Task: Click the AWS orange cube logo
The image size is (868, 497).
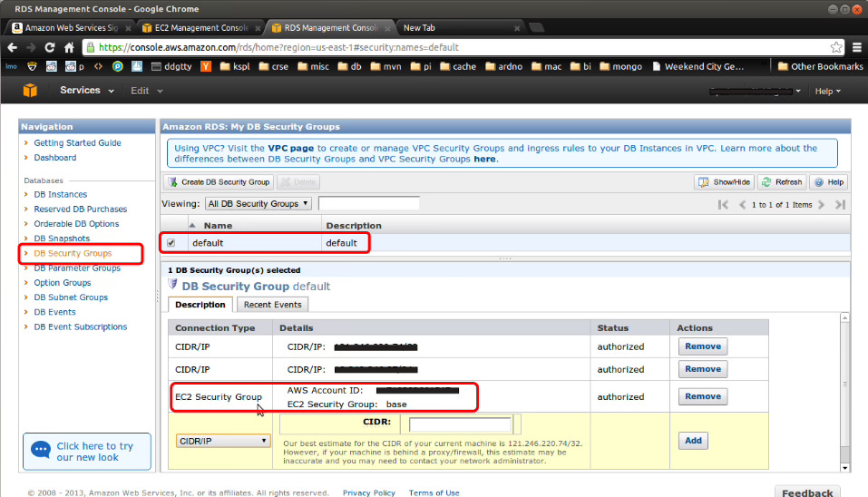Action: tap(30, 90)
